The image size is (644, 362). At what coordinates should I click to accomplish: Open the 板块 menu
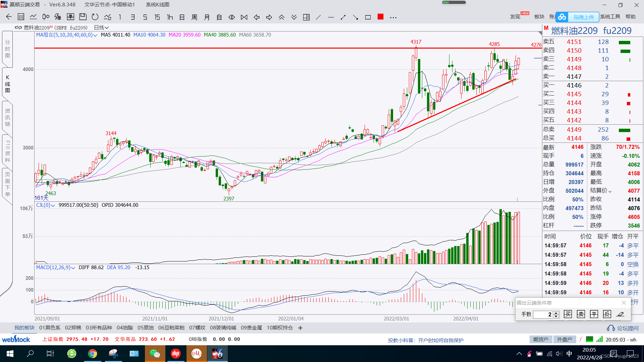click(x=539, y=16)
